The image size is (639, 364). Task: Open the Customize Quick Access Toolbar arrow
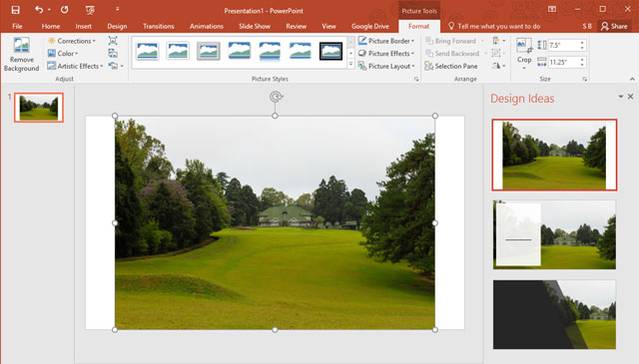click(117, 9)
